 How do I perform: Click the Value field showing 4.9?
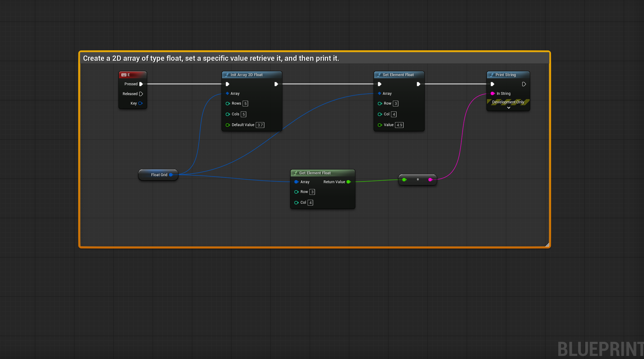(399, 125)
